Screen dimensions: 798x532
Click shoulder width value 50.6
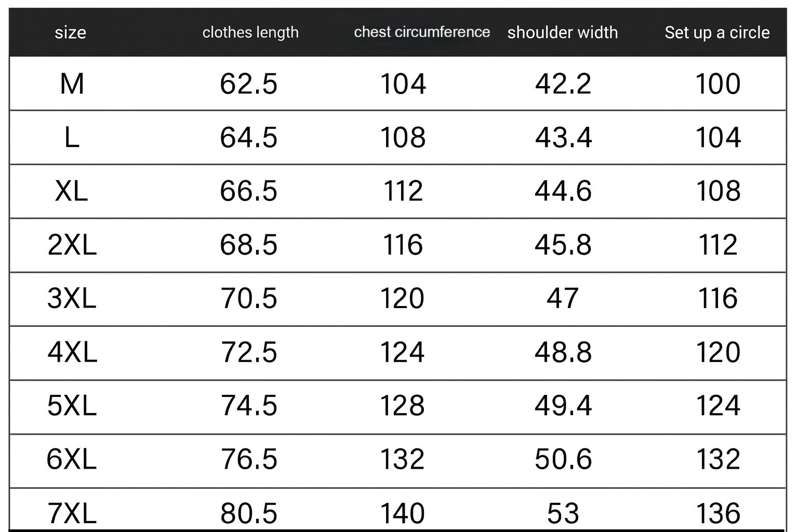tap(563, 459)
